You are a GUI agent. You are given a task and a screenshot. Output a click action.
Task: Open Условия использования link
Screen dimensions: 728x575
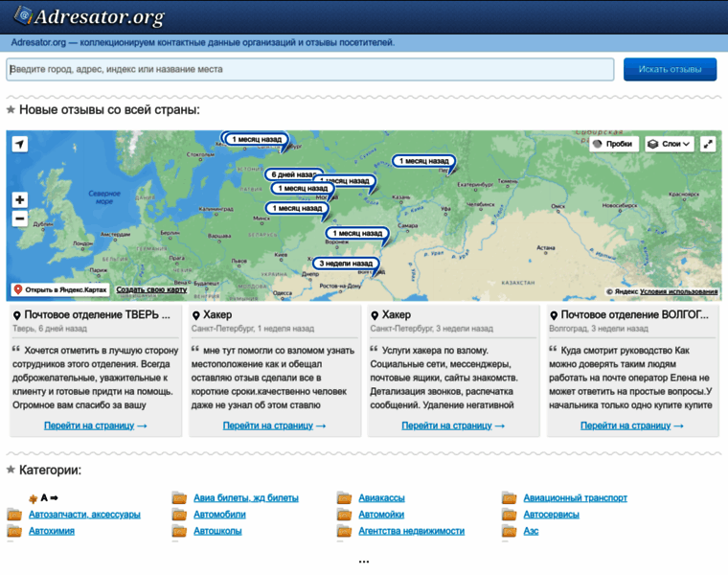pyautogui.click(x=679, y=291)
